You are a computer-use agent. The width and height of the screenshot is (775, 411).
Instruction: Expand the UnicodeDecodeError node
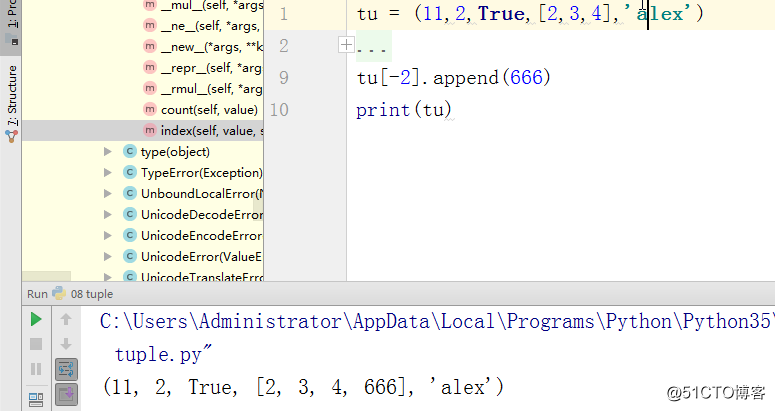[x=107, y=214]
